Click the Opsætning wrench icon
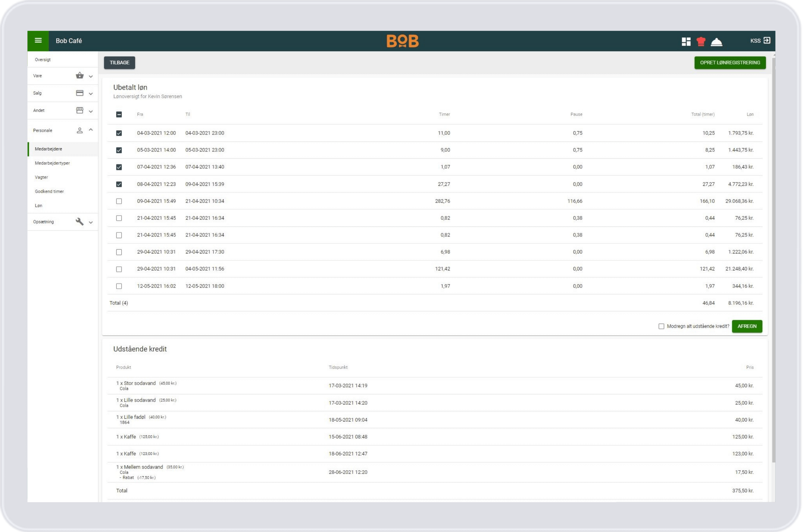Viewport: 803px width, 532px height. tap(80, 222)
